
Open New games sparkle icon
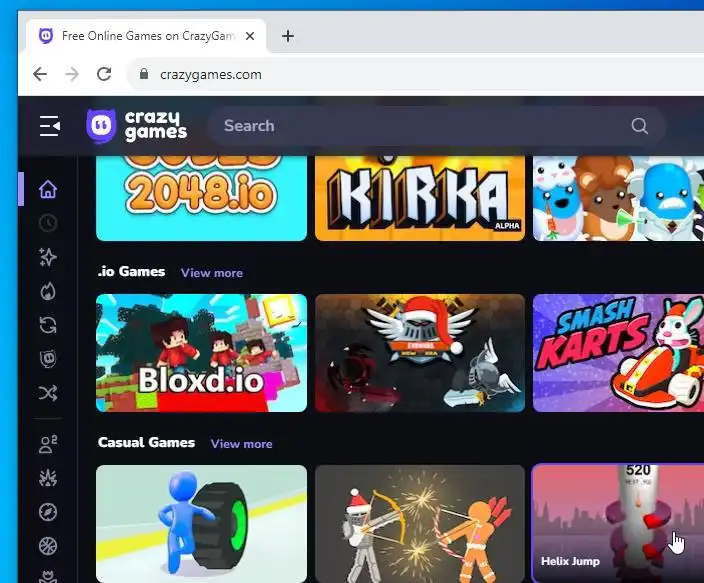point(48,257)
